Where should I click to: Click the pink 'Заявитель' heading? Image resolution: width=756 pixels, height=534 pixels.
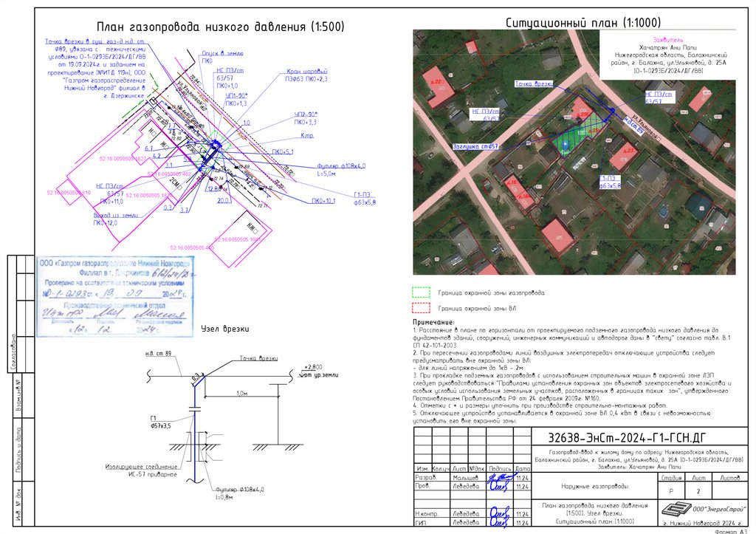click(667, 40)
